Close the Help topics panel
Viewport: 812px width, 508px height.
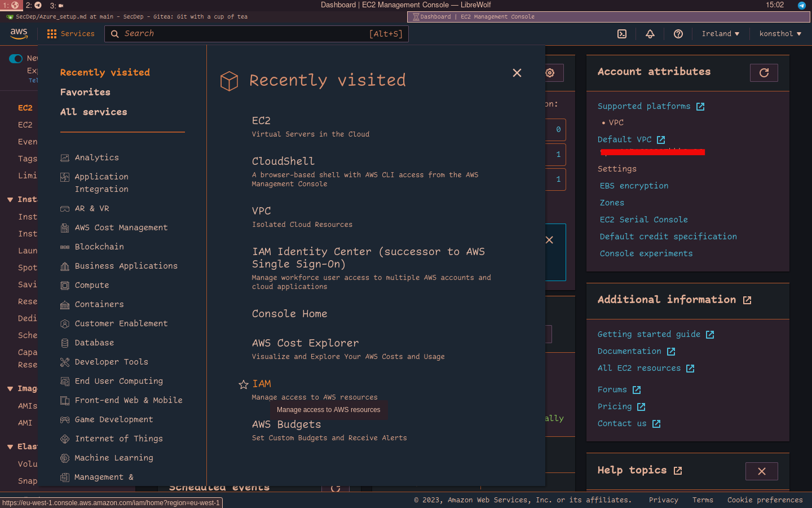[761, 471]
